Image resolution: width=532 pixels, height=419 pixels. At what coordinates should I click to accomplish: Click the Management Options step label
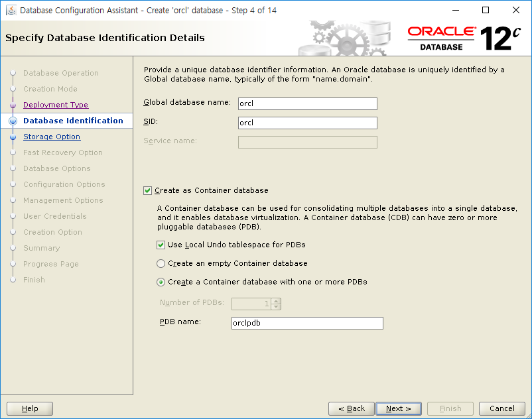click(63, 200)
